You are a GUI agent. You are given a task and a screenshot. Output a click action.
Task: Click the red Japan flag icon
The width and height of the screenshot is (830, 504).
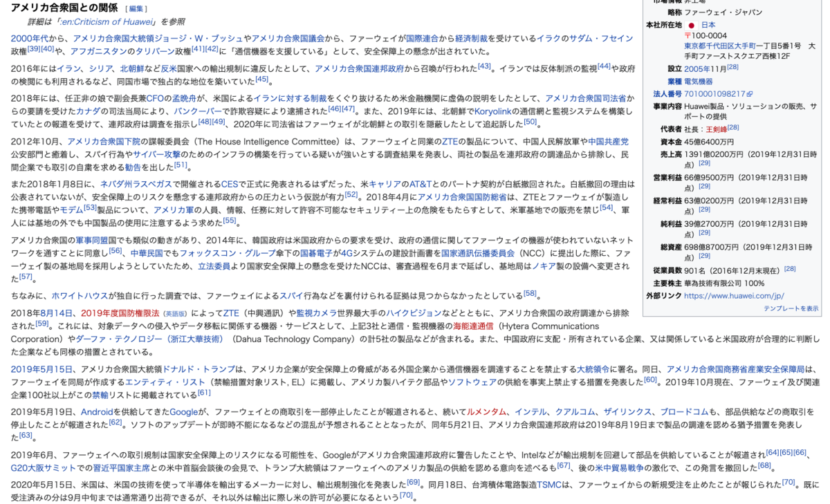click(x=691, y=24)
